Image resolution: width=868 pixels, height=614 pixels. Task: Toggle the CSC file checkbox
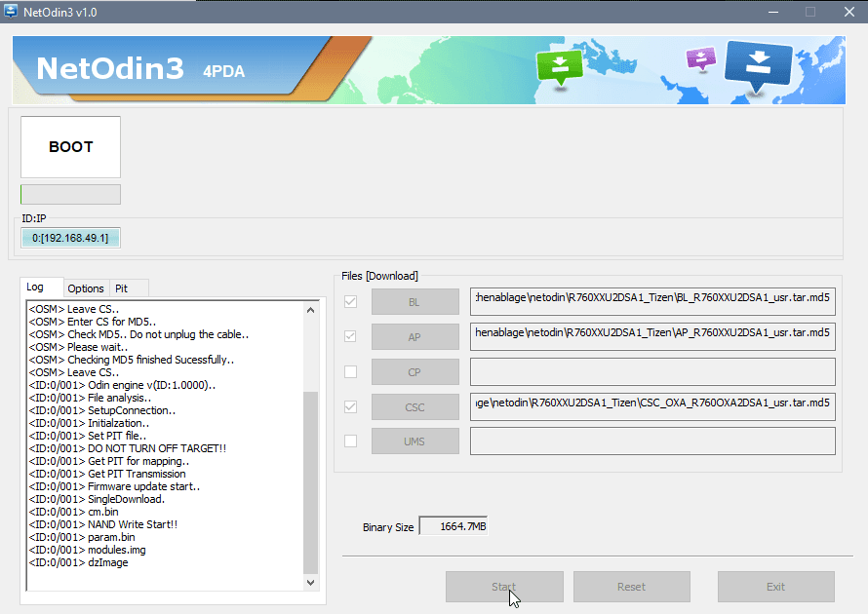(x=351, y=406)
